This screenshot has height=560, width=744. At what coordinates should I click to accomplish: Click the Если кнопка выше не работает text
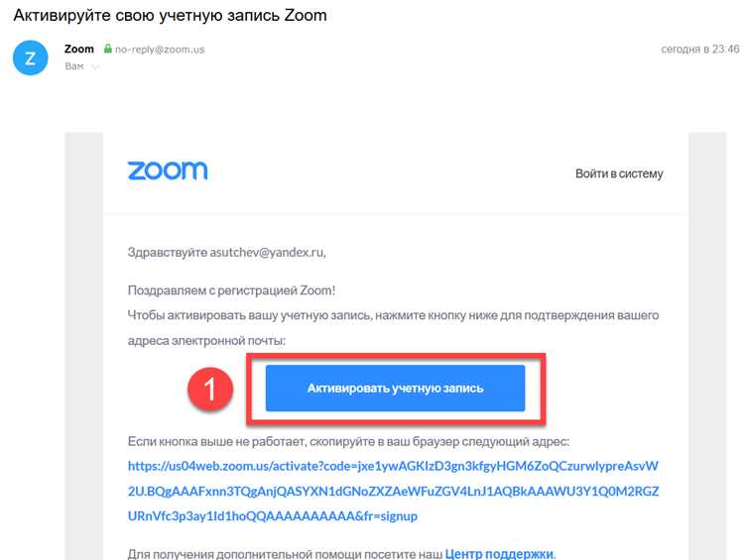coord(348,441)
